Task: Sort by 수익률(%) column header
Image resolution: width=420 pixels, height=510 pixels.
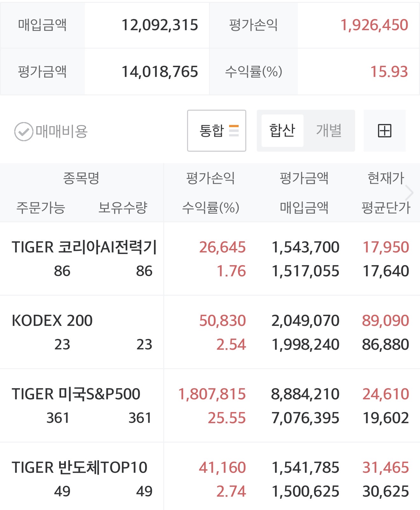Action: [211, 208]
